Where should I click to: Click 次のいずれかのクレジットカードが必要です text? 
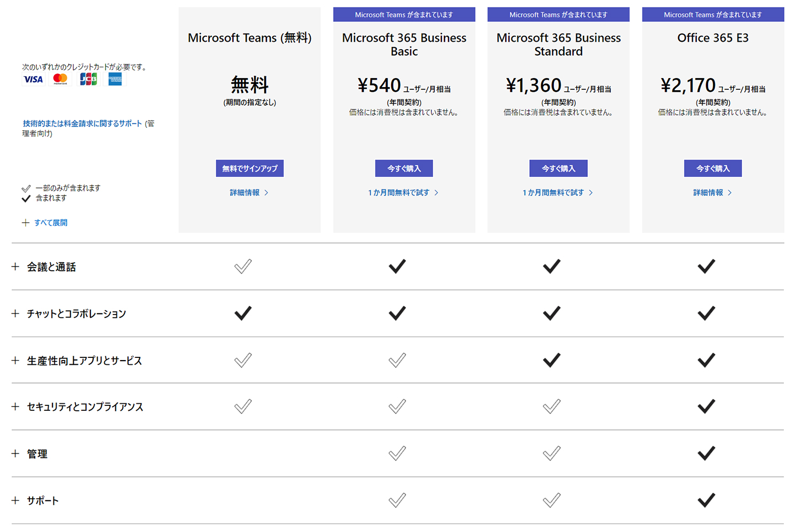(x=84, y=67)
